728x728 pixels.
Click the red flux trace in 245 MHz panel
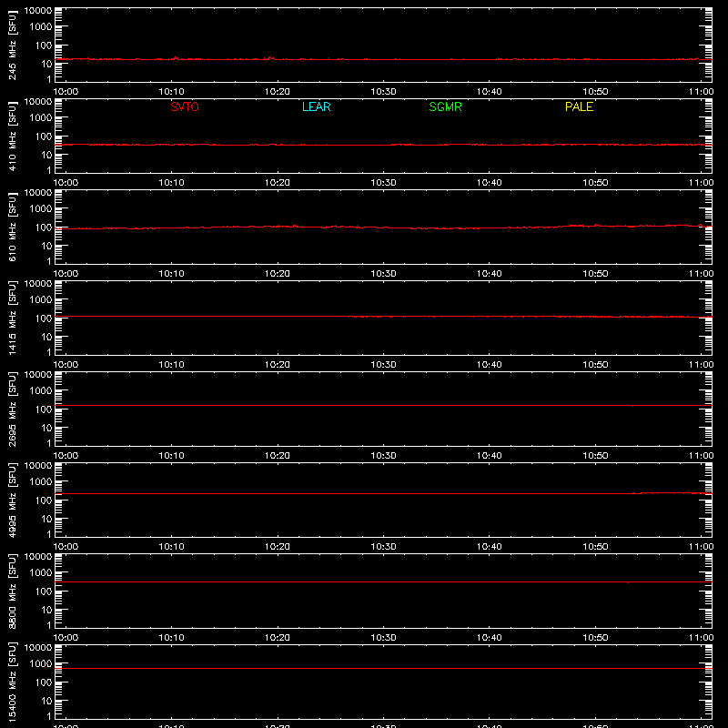(383, 59)
